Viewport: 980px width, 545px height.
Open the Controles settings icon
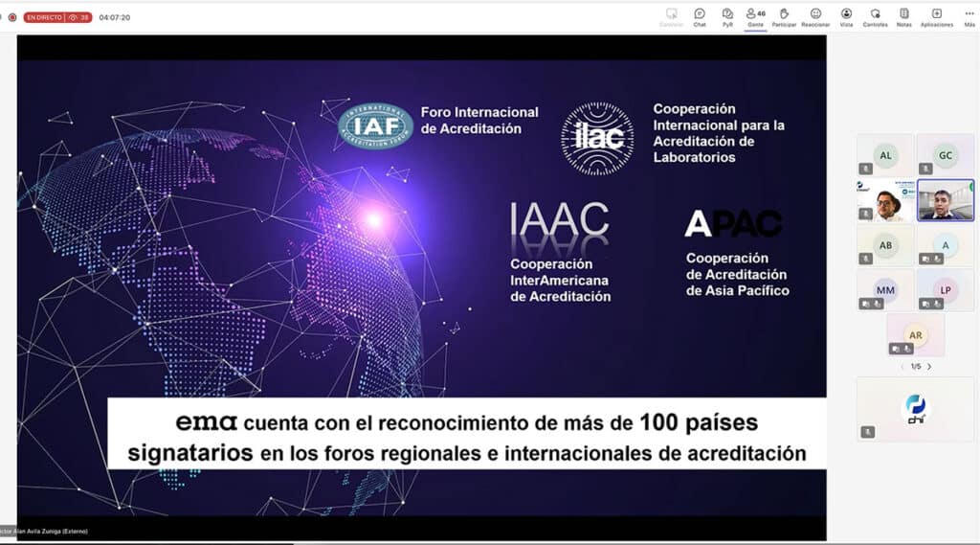(875, 16)
